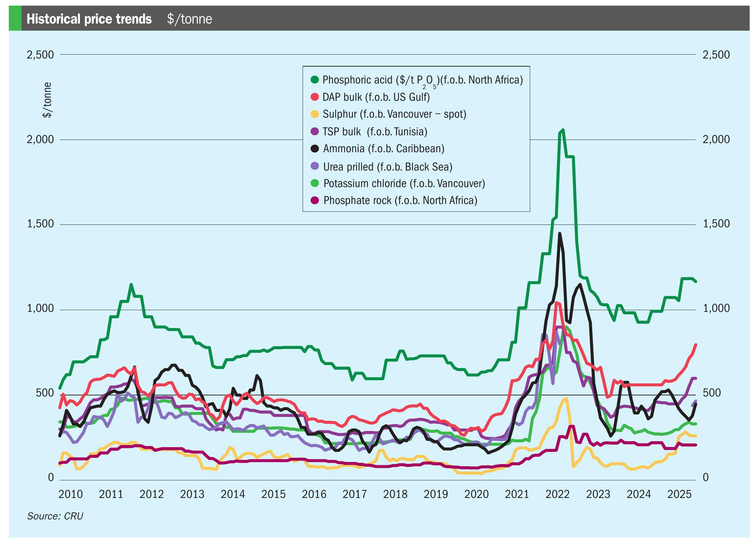Click the 2022 label on the x-axis
Image resolution: width=756 pixels, height=542 pixels.
(x=557, y=494)
